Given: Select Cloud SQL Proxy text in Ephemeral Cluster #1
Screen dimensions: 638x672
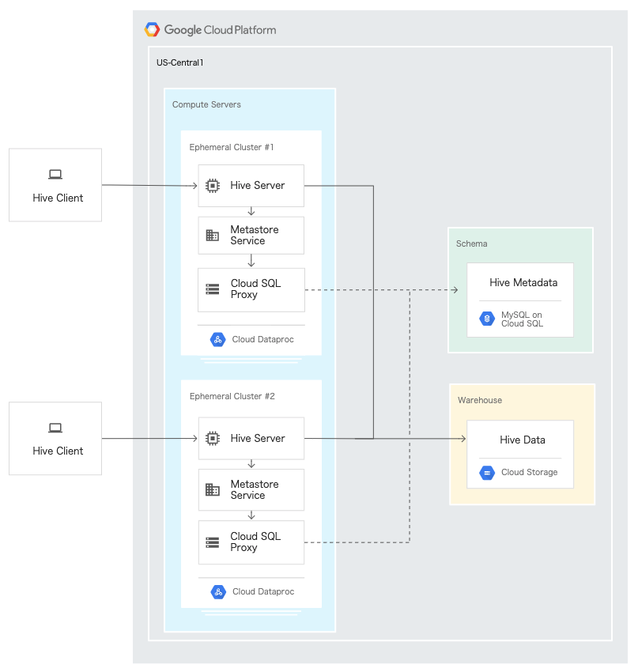Looking at the screenshot, I should (x=256, y=289).
